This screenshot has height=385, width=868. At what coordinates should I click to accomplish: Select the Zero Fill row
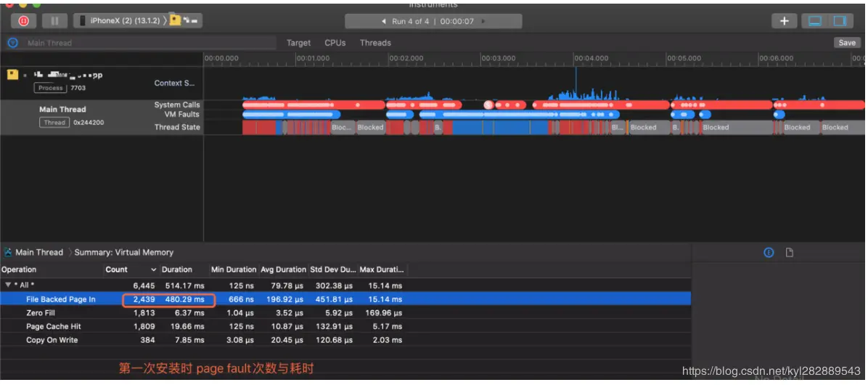click(x=345, y=313)
